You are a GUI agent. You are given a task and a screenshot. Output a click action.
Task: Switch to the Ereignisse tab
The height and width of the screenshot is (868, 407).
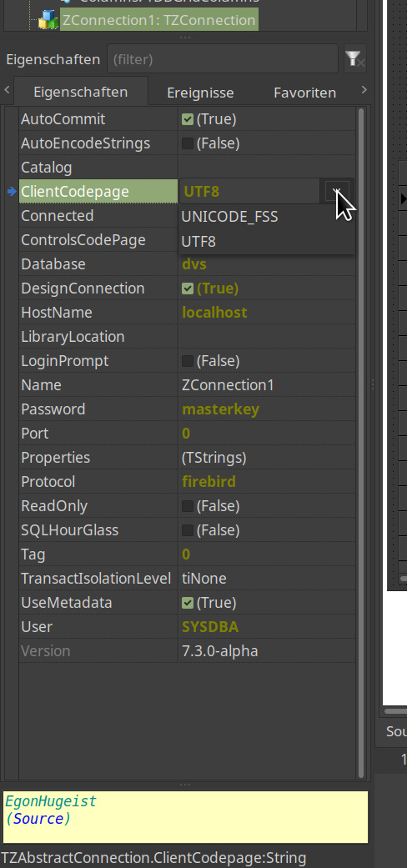tap(200, 93)
